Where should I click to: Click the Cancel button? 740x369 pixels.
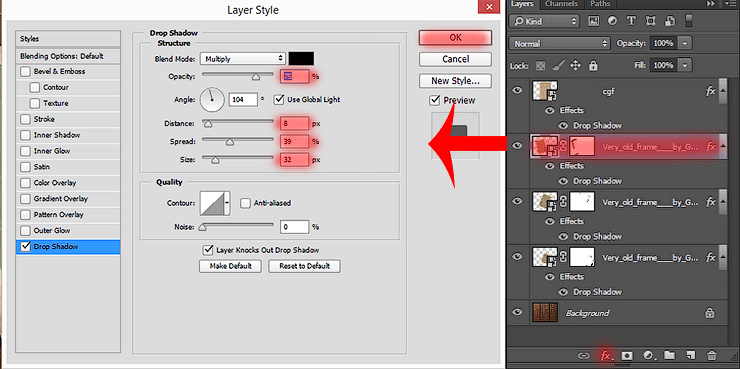point(455,59)
